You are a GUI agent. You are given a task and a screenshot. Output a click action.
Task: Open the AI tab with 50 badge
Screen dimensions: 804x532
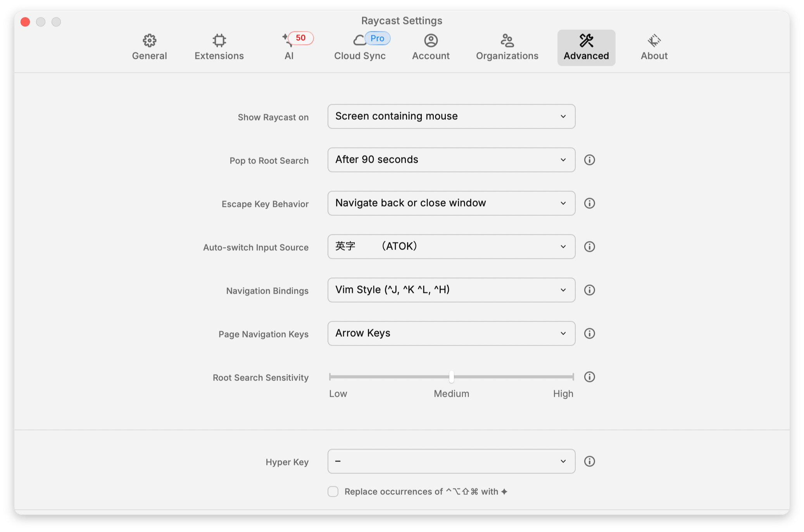289,47
